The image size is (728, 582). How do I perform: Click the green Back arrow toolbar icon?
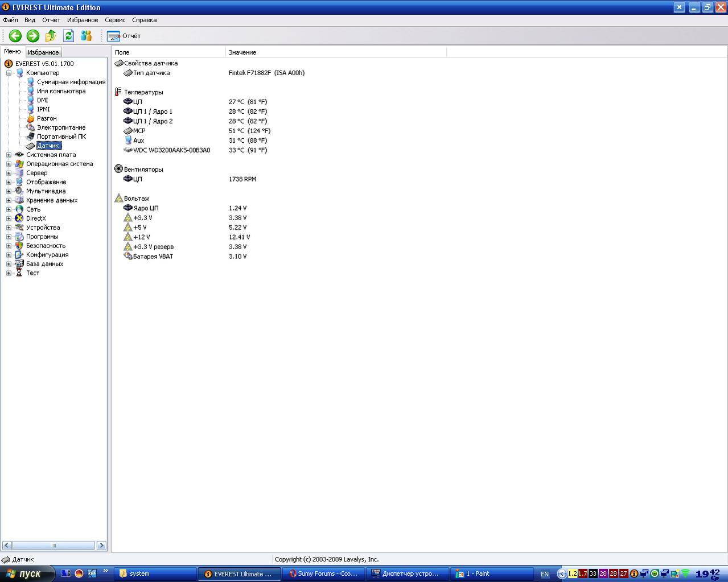[x=15, y=36]
